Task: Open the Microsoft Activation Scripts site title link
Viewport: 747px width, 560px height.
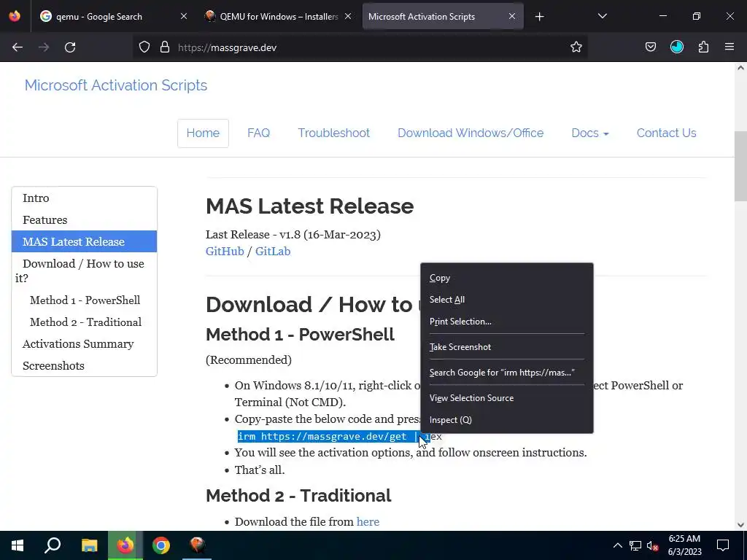Action: [x=116, y=85]
